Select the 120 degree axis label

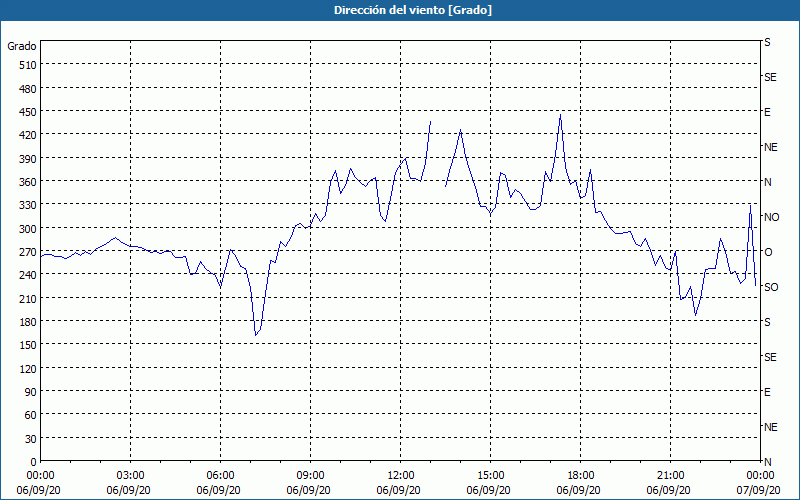pos(28,368)
